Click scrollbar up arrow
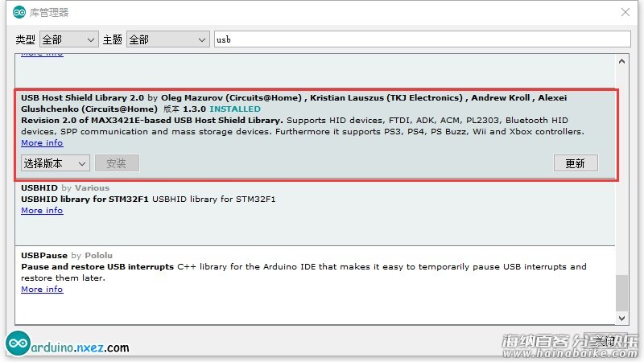This screenshot has height=362, width=644. [x=621, y=61]
